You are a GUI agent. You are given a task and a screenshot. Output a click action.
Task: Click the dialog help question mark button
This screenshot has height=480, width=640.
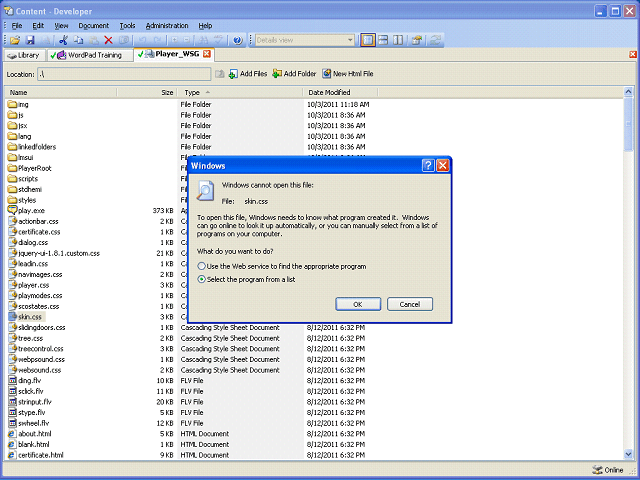coord(428,165)
